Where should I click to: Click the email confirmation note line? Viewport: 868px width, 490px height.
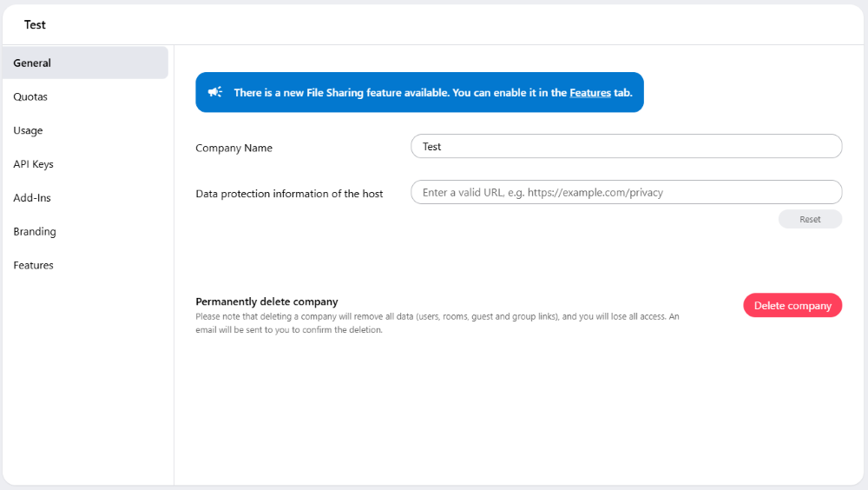pyautogui.click(x=289, y=330)
